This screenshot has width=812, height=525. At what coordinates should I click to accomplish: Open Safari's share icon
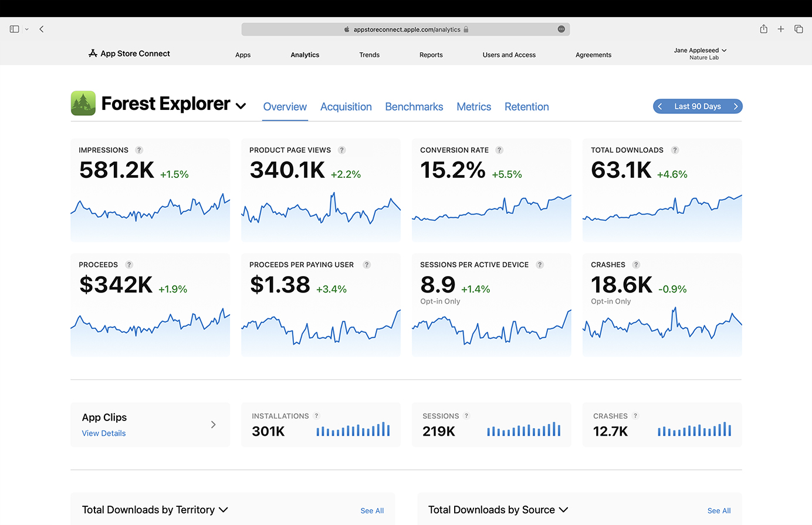[x=763, y=28]
